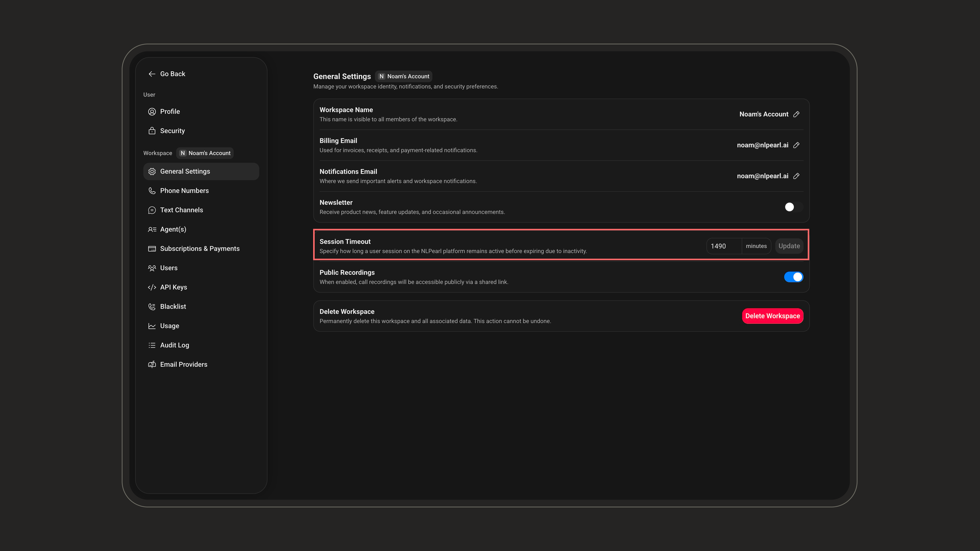Click the Newsletter heading text
Viewport: 980px width, 551px height.
336,202
